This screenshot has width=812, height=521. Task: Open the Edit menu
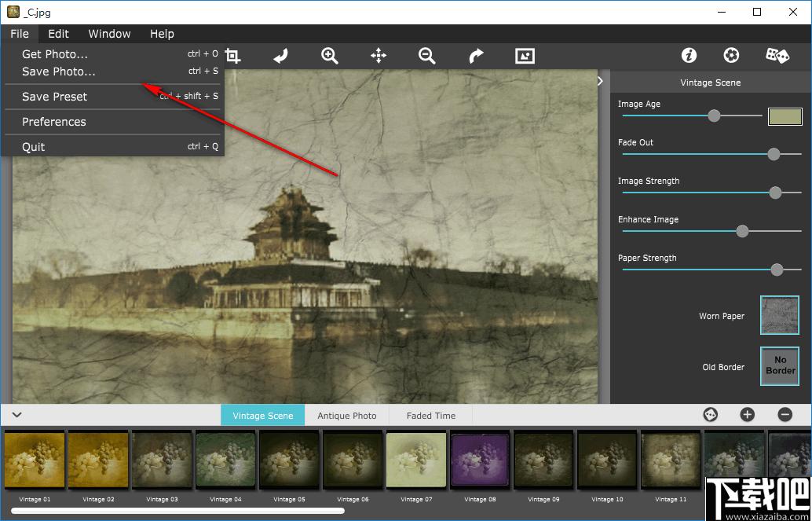point(59,34)
